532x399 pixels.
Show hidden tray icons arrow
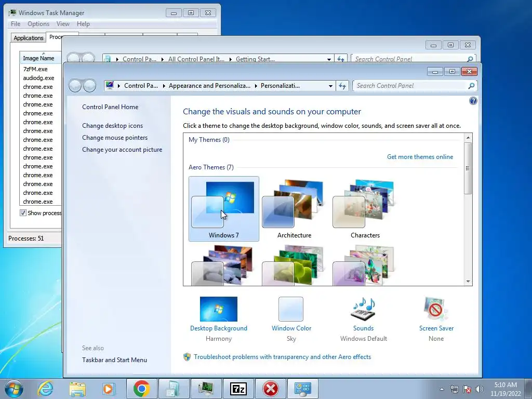[x=442, y=389]
